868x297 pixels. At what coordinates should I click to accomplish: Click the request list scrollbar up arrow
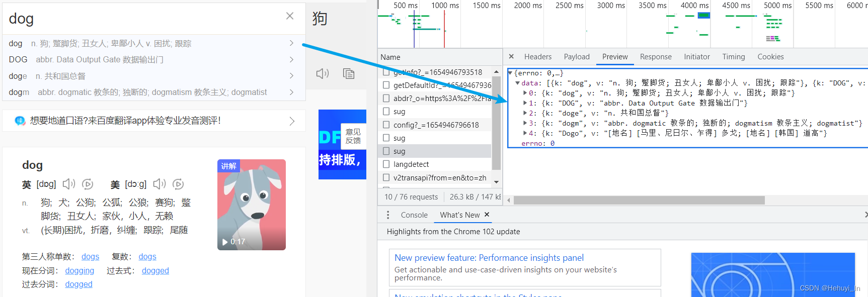pos(496,72)
